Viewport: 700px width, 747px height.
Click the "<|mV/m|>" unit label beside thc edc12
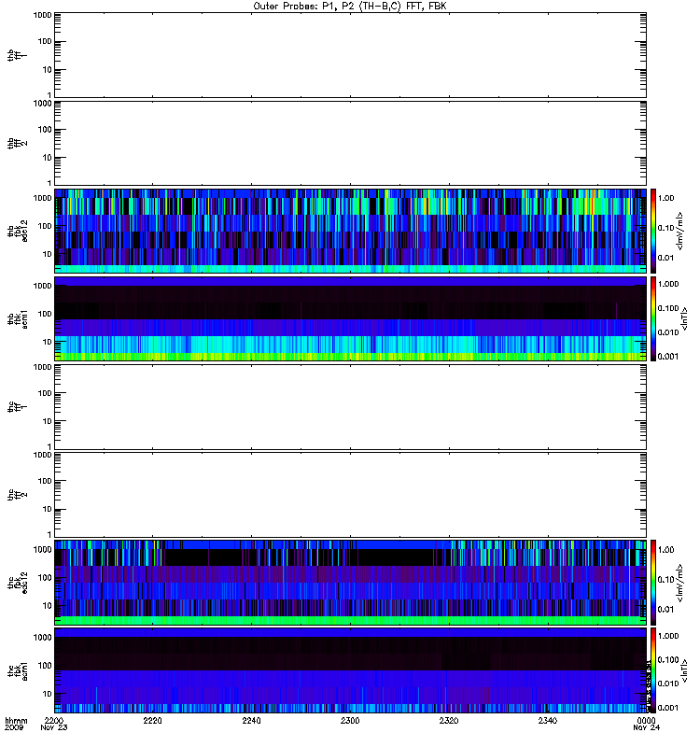[680, 583]
